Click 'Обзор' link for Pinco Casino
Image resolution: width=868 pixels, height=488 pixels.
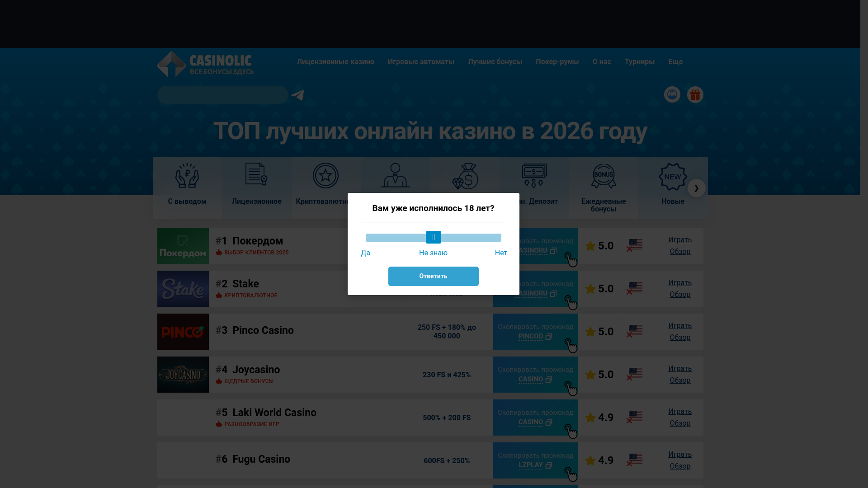click(680, 338)
